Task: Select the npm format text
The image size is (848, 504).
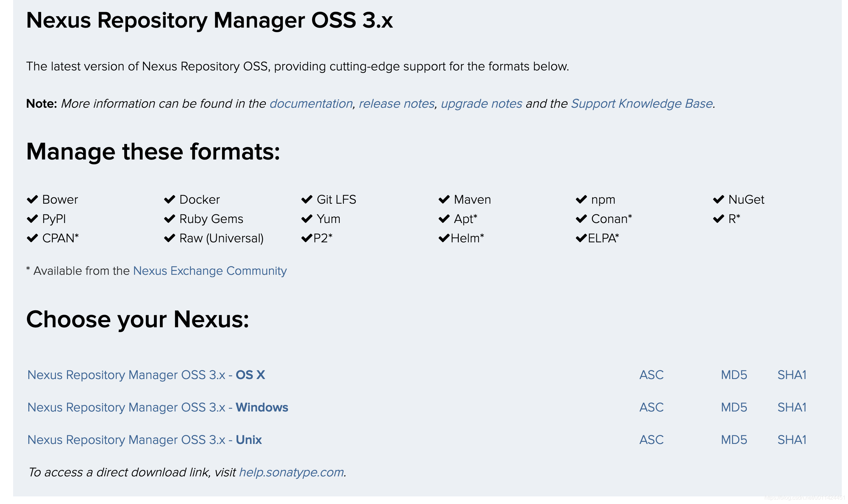Action: click(603, 200)
